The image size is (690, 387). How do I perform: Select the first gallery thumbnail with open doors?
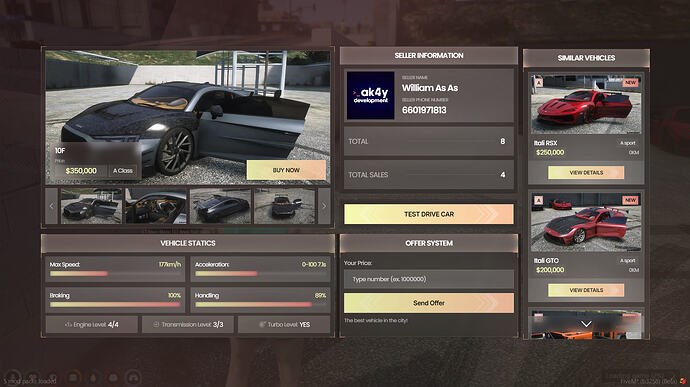92,206
